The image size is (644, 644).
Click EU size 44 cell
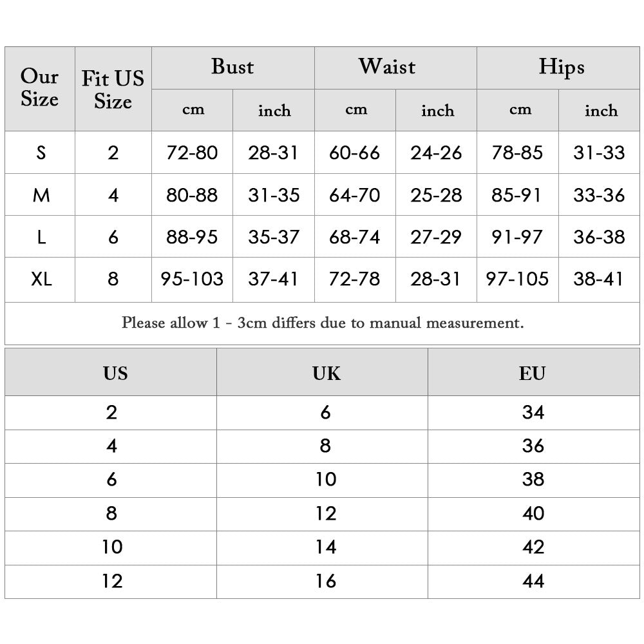pyautogui.click(x=533, y=581)
